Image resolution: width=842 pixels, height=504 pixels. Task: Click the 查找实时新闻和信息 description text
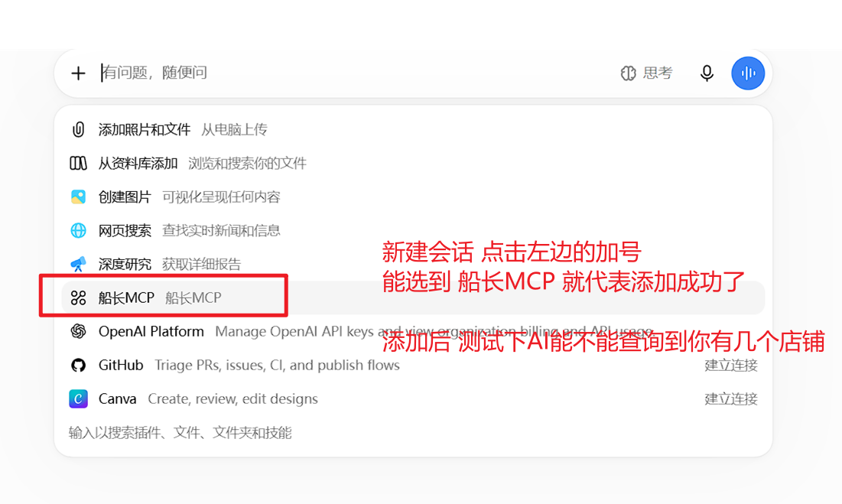coord(221,230)
